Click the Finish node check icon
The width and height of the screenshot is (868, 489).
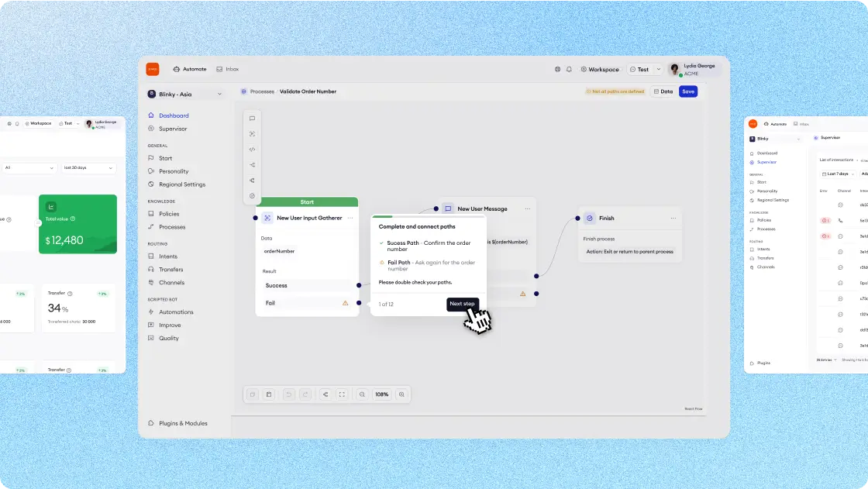pyautogui.click(x=590, y=219)
